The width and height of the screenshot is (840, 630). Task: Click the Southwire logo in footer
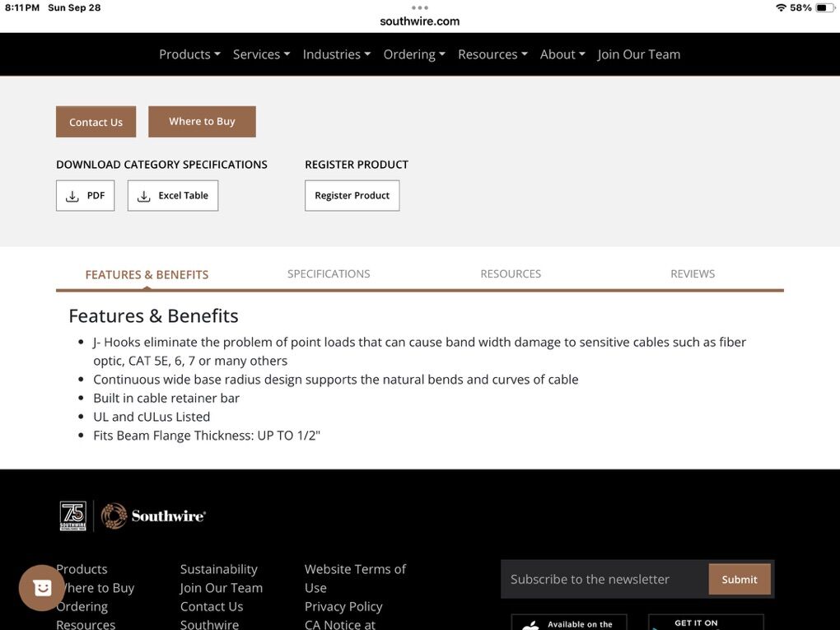pyautogui.click(x=154, y=516)
